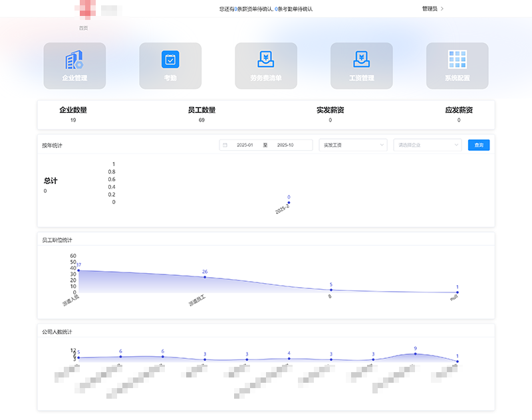Open 工资管理 yen inbox icon

click(362, 60)
